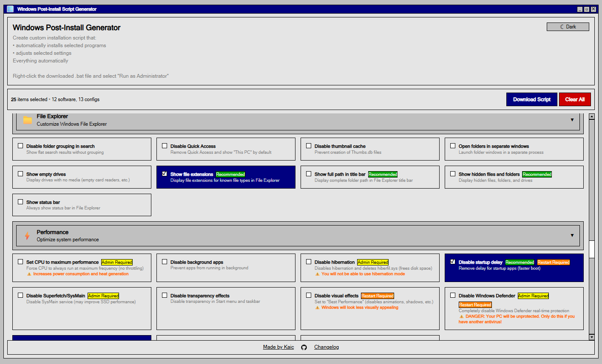Check Open folders in separate windows
The image size is (602, 364).
click(x=453, y=146)
